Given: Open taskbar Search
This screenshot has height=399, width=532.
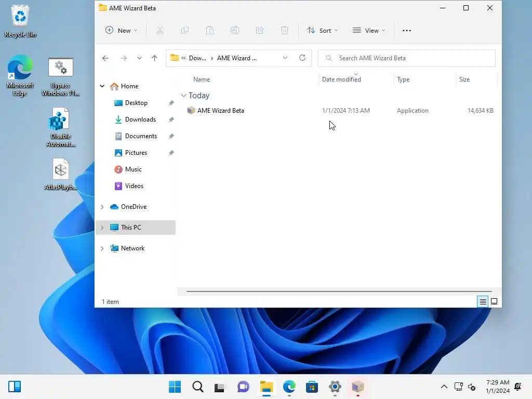Looking at the screenshot, I should click(x=198, y=387).
